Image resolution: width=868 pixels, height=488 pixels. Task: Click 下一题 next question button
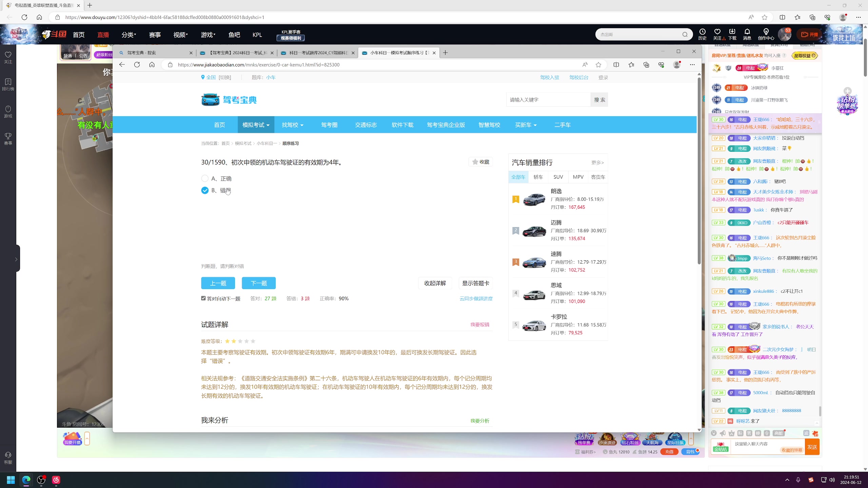pos(259,283)
